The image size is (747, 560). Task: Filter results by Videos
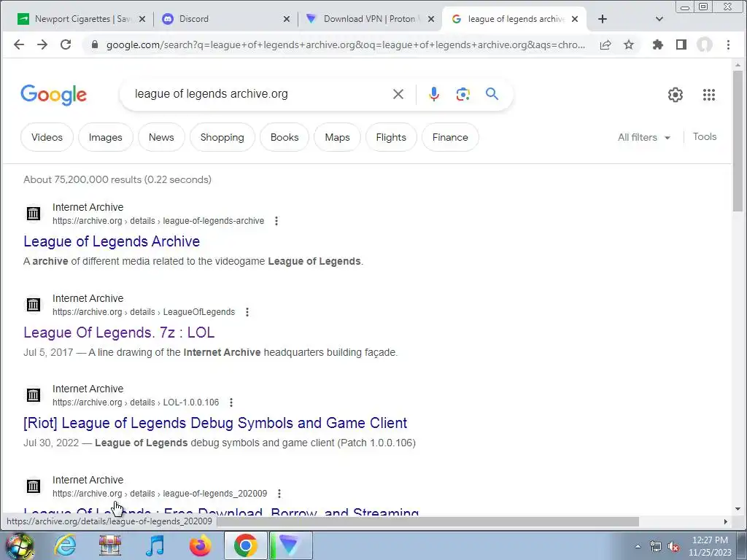click(x=47, y=137)
